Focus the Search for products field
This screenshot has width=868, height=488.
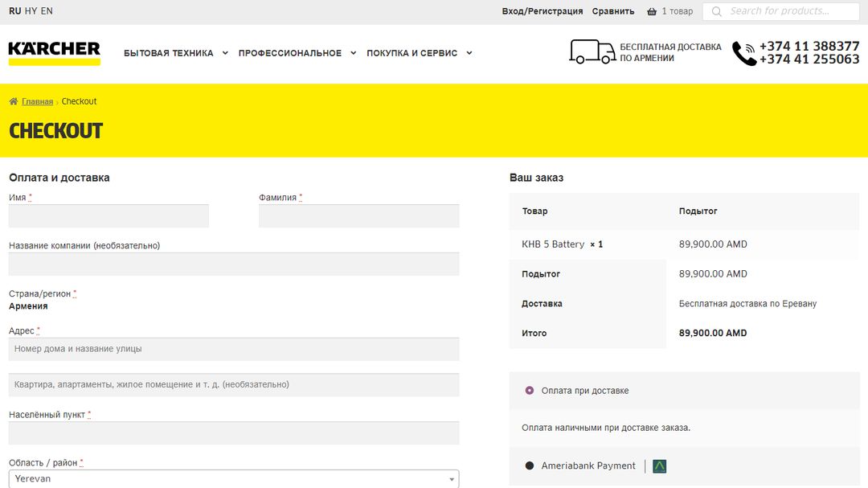pyautogui.click(x=780, y=11)
